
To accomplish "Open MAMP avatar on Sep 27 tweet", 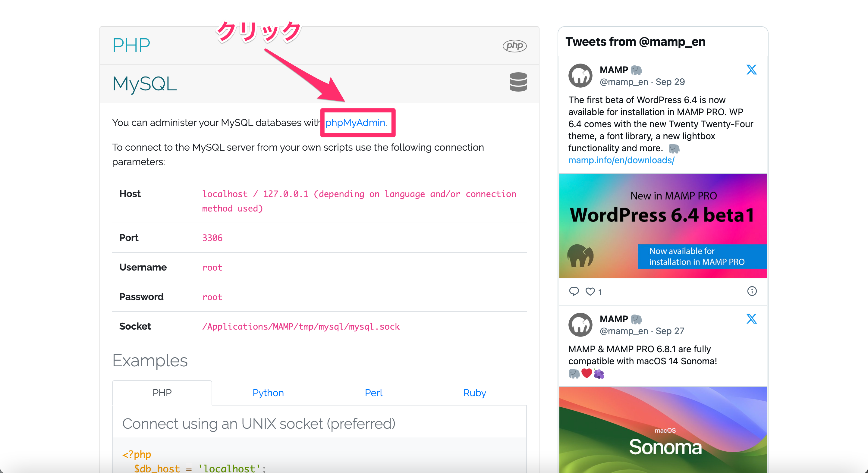I will click(580, 325).
